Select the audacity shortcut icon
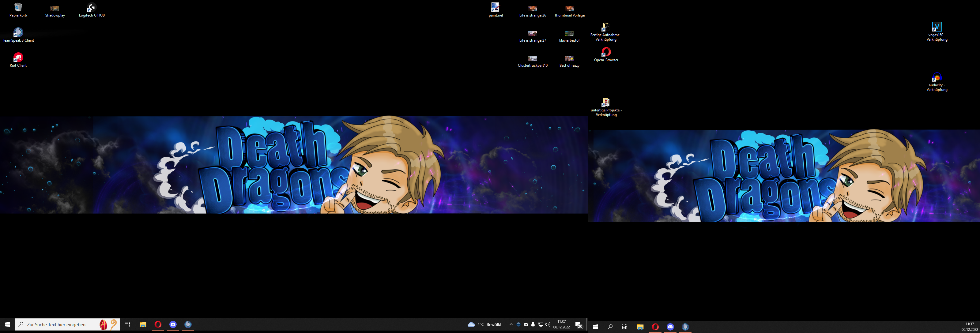 (x=937, y=82)
